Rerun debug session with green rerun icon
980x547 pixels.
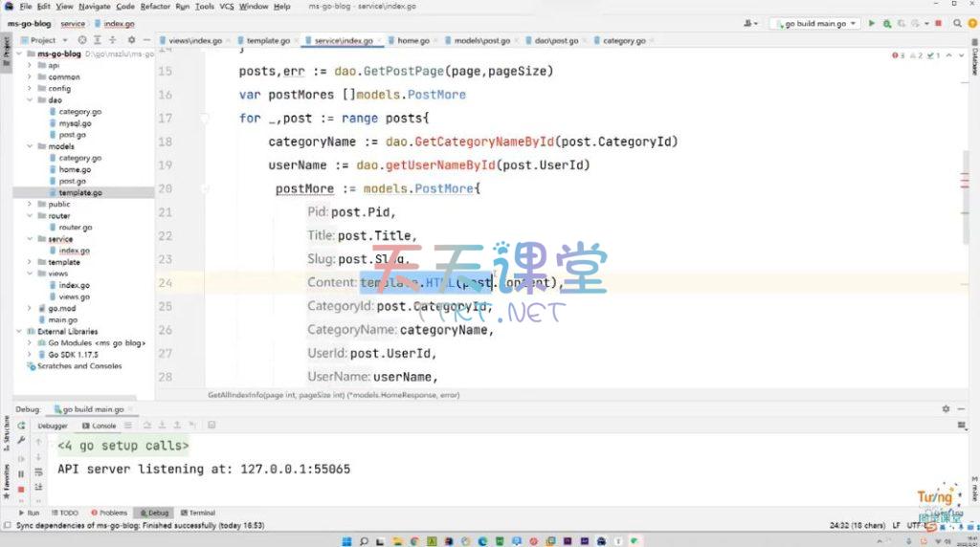(21, 426)
